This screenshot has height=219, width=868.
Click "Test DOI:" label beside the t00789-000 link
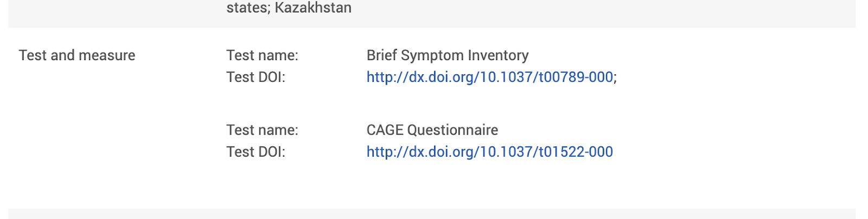[256, 77]
